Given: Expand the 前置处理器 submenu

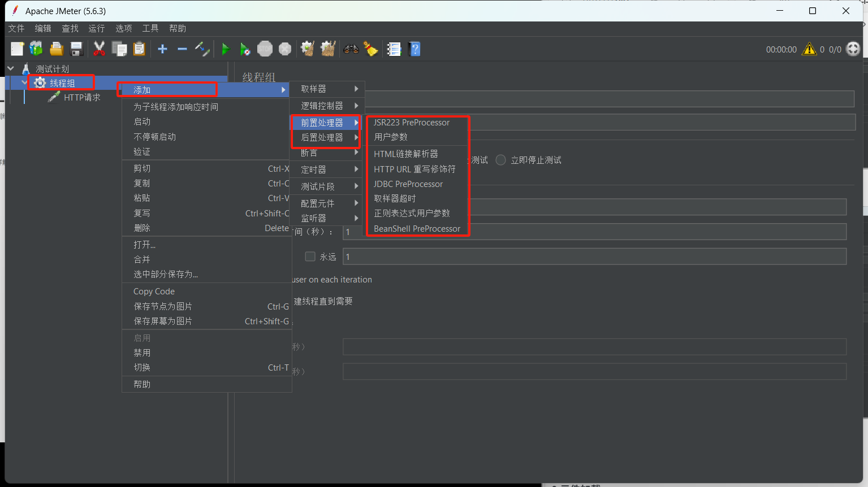Looking at the screenshot, I should coord(327,123).
